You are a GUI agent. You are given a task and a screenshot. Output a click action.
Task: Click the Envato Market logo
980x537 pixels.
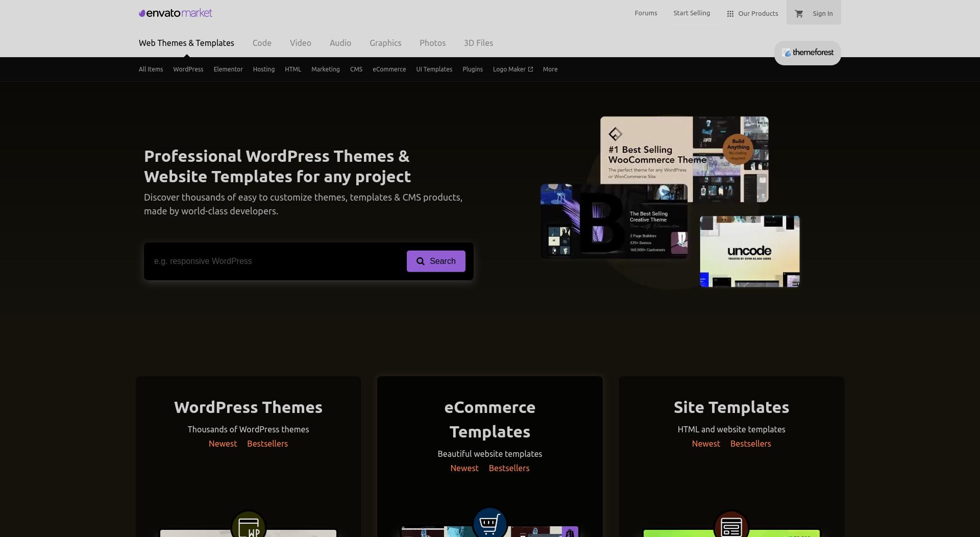tap(176, 13)
